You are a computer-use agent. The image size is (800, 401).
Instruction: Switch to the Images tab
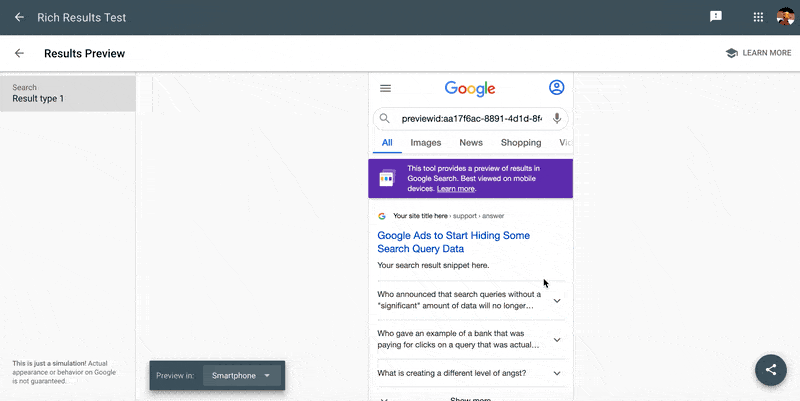(x=425, y=143)
